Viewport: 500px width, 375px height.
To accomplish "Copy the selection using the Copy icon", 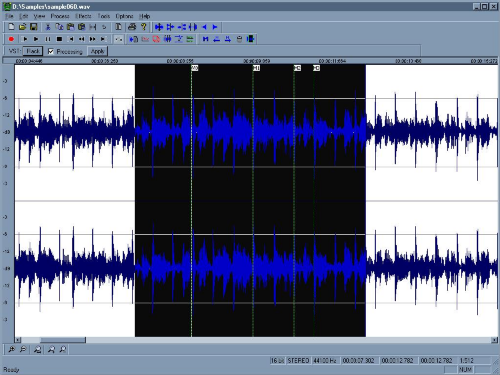I will click(x=59, y=27).
